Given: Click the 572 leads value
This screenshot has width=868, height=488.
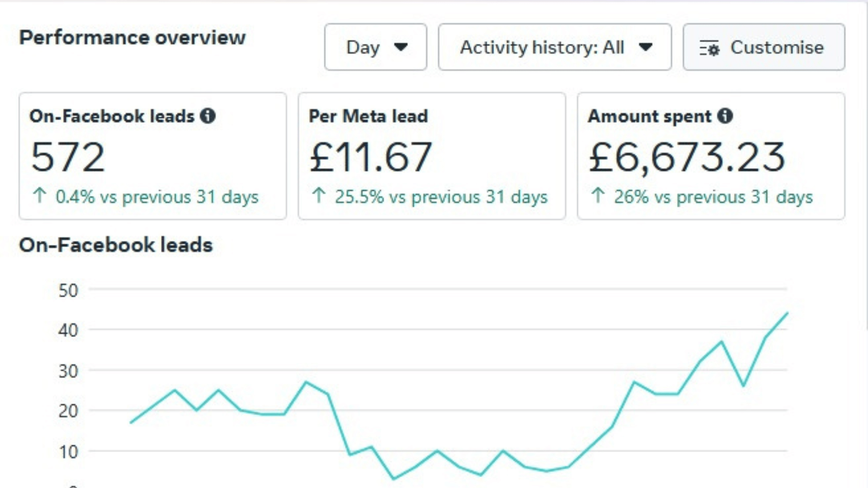Looking at the screenshot, I should (68, 157).
